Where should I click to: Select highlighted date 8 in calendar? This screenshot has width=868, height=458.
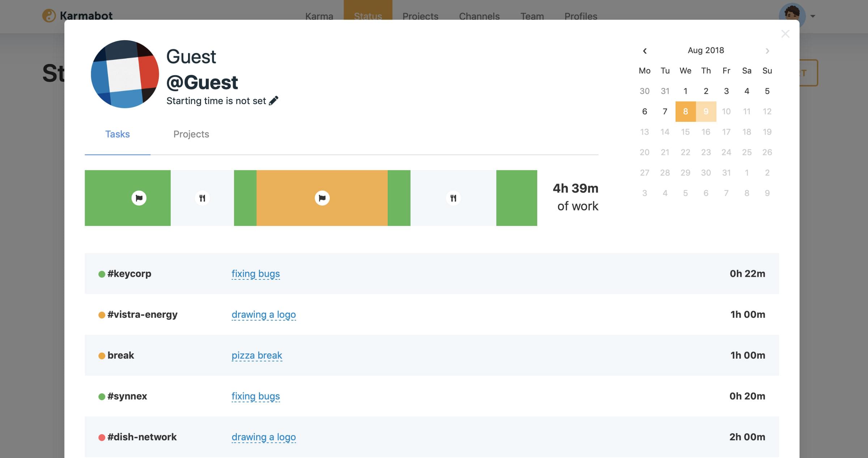pyautogui.click(x=685, y=111)
